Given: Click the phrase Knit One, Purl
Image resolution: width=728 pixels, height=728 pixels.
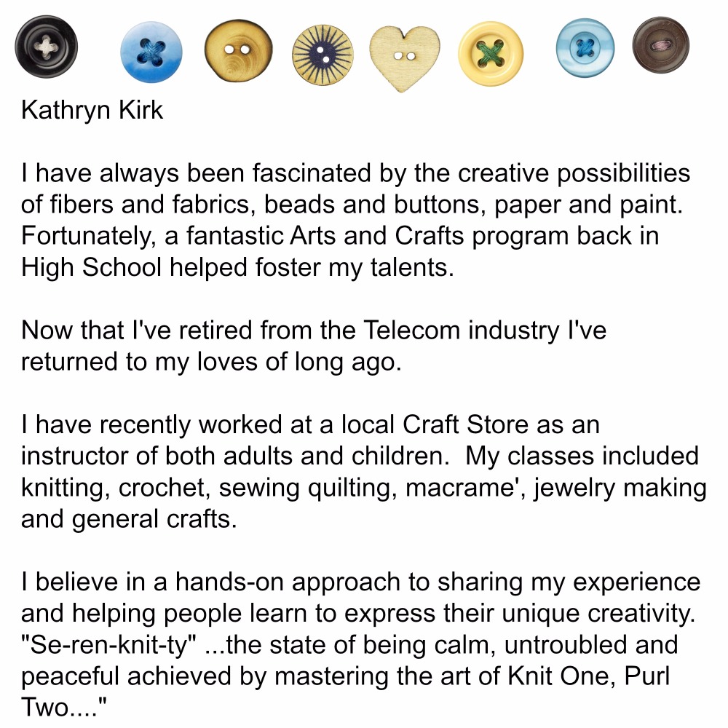Looking at the screenshot, I should coord(589,676).
